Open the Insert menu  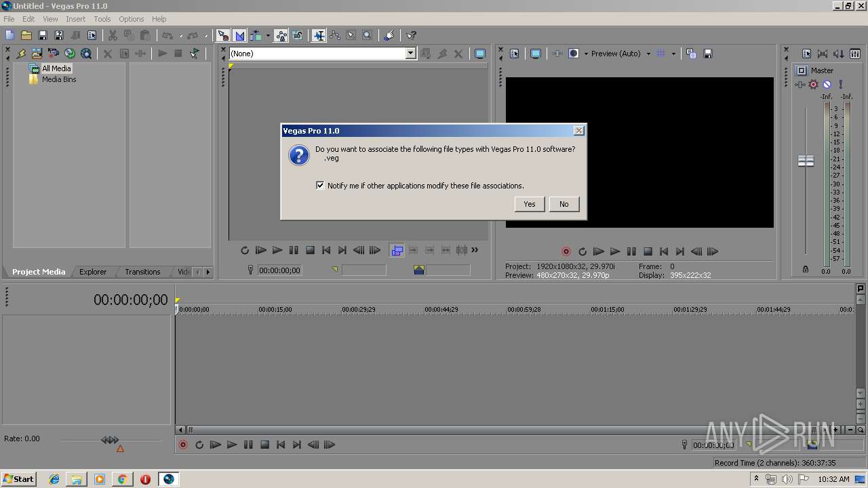[75, 19]
